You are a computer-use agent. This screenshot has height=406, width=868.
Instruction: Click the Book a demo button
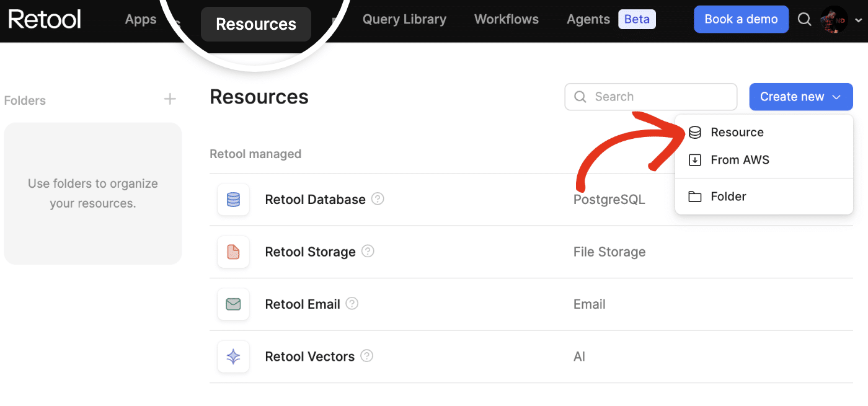pos(741,19)
